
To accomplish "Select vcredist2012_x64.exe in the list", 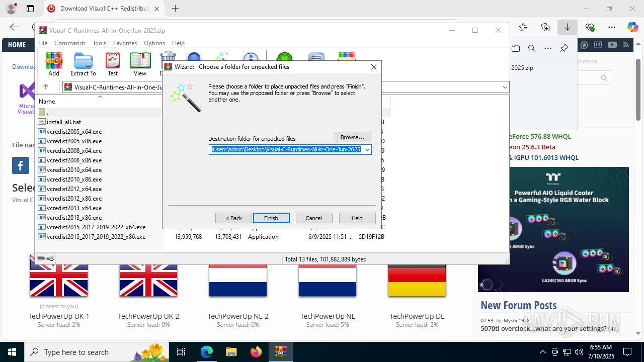I will click(74, 189).
